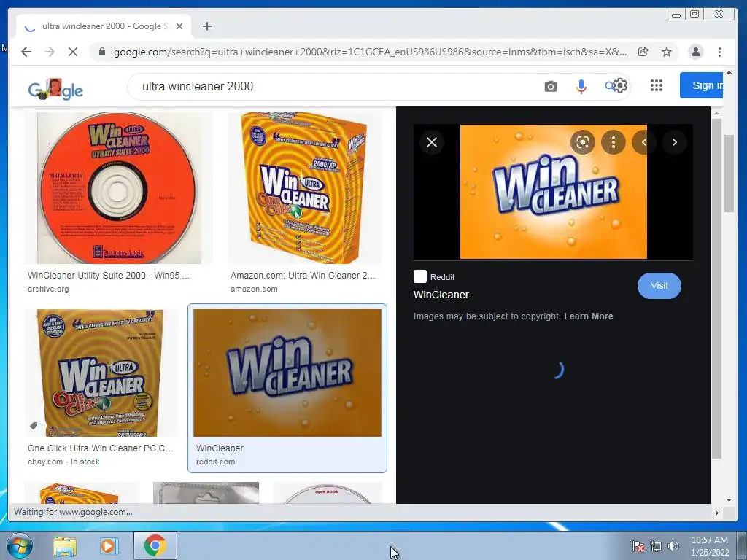Open the eBay One Click Ultra Win Cleaner image
Viewport: 747px width, 560px height.
point(101,373)
